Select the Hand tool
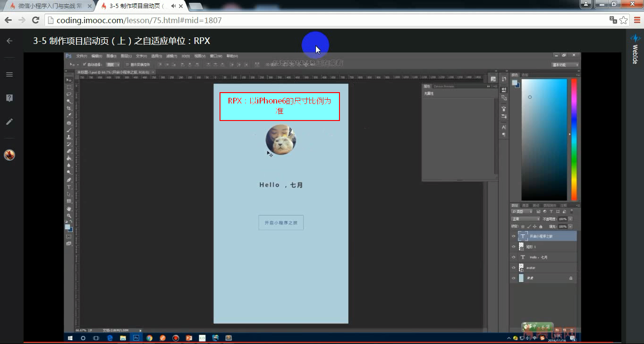Screen dimensions: 644x344 coord(69,208)
